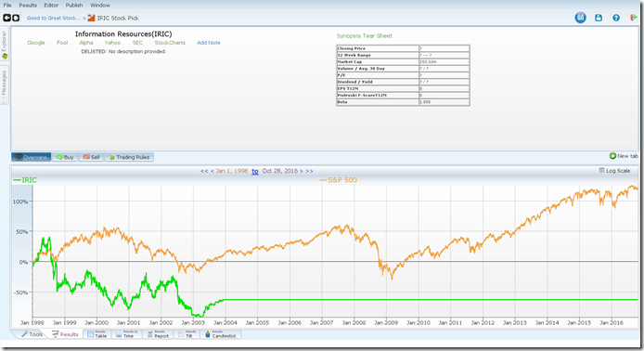Click the forward navigation arrow icon
This screenshot has width=644, height=351.
(x=16, y=18)
